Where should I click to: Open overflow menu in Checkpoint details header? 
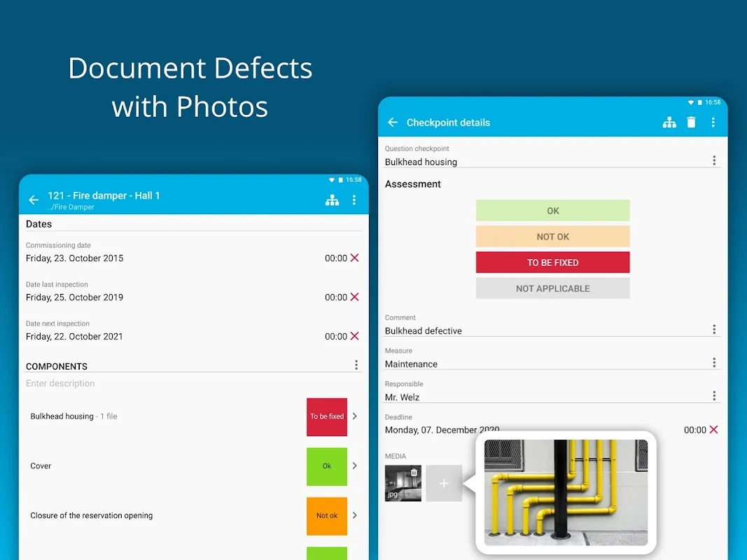[713, 122]
